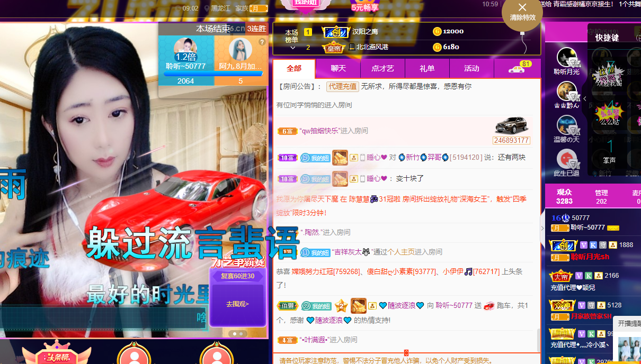Click the 复赛60进30 banner
The height and width of the screenshot is (364, 641).
point(237,276)
